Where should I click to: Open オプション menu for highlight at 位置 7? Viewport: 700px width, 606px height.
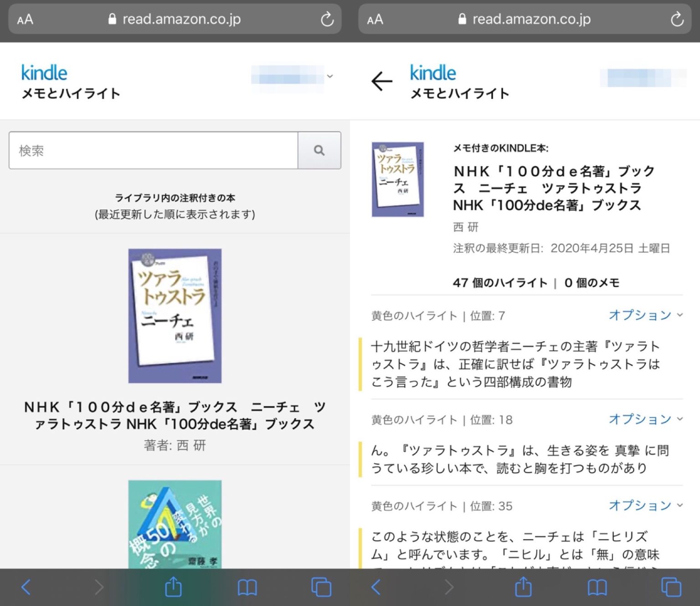[646, 315]
